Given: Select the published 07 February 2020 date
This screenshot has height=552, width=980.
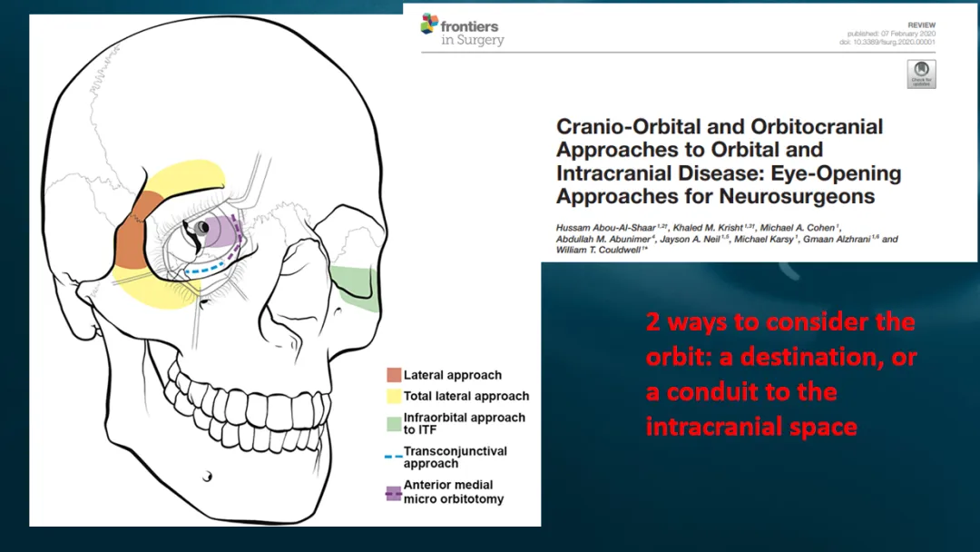Looking at the screenshot, I should pyautogui.click(x=890, y=34).
